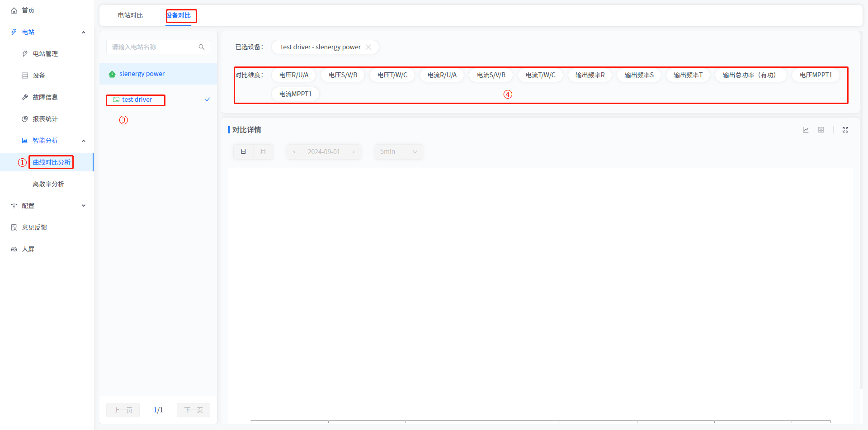Switch to line chart view icon
The width and height of the screenshot is (868, 430).
806,130
